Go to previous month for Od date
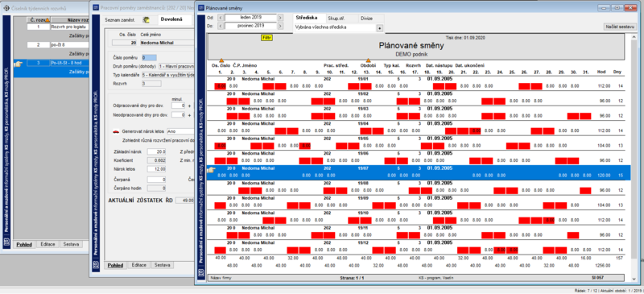The image size is (644, 294). (220, 18)
